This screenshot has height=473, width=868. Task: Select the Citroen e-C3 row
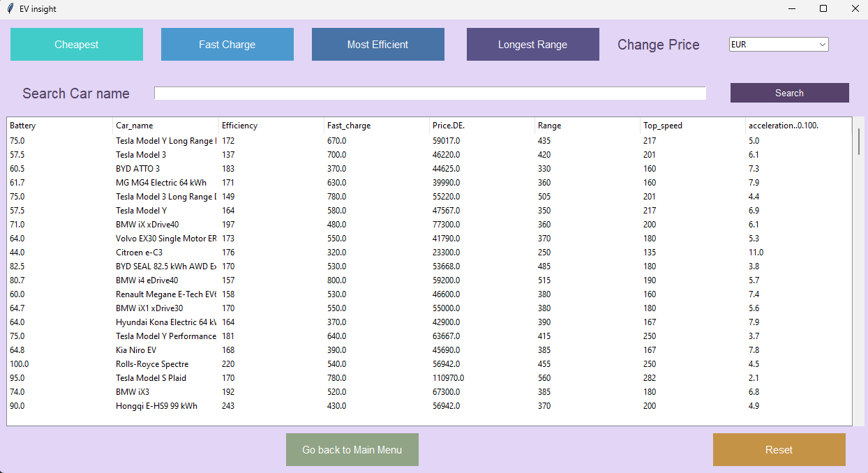pyautogui.click(x=429, y=253)
